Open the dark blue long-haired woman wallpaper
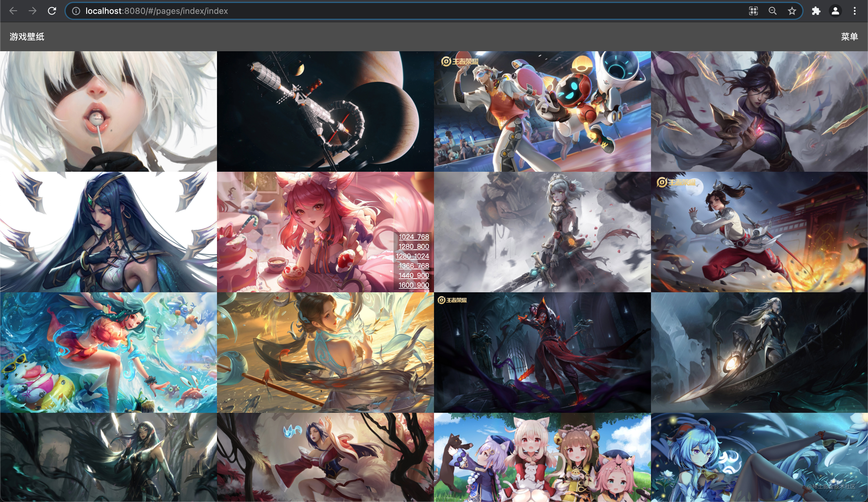 point(108,232)
